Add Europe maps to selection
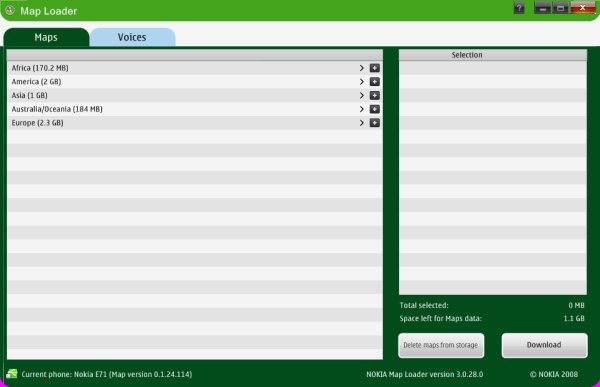Screen dimensions: 600x387 (375, 123)
